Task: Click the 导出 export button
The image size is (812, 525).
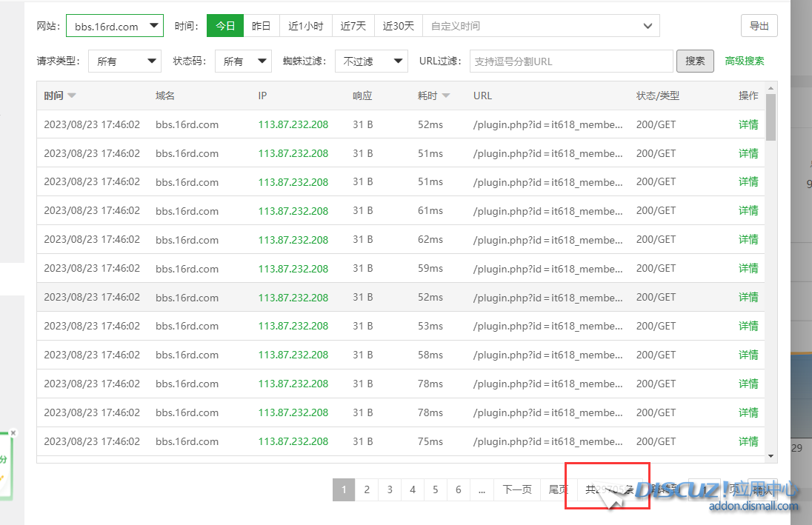Action: (759, 25)
